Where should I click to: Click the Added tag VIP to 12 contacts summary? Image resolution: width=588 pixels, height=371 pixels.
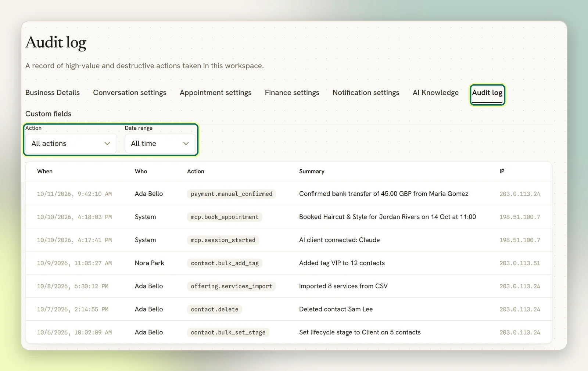point(342,263)
